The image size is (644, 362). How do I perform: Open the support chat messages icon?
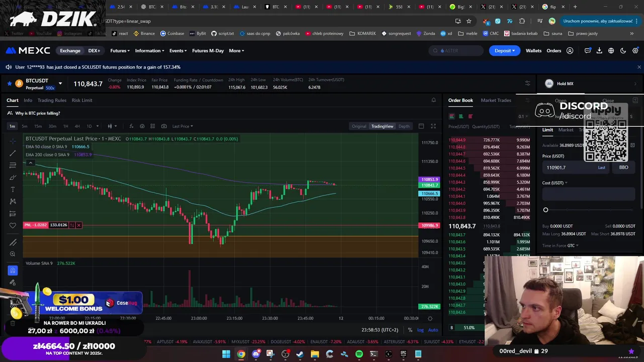pyautogui.click(x=588, y=51)
